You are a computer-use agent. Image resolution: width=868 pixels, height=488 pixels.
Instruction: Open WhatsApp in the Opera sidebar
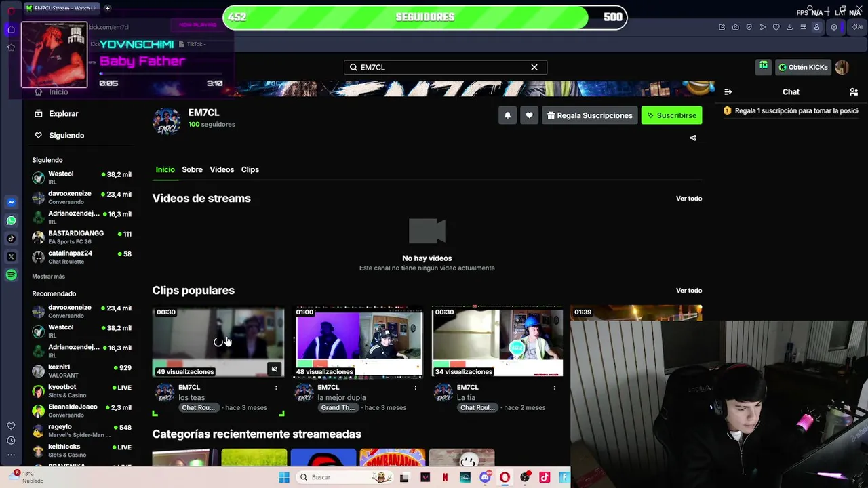(x=11, y=220)
